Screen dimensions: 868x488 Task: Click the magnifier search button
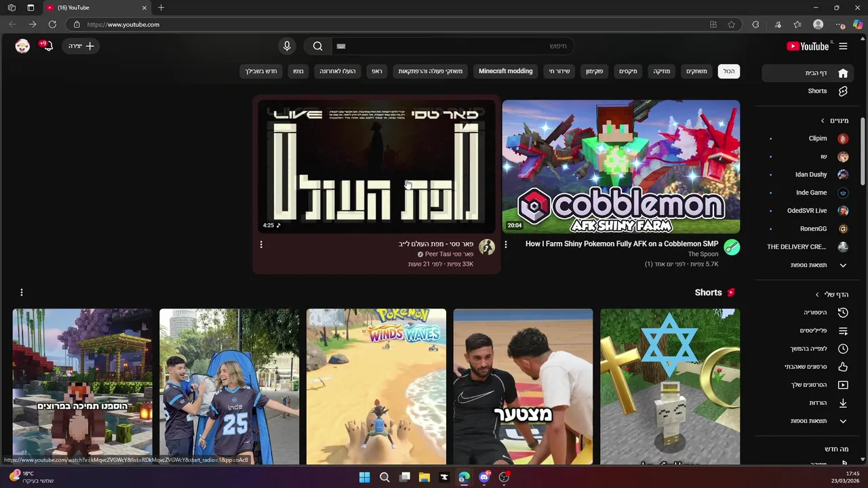[317, 46]
